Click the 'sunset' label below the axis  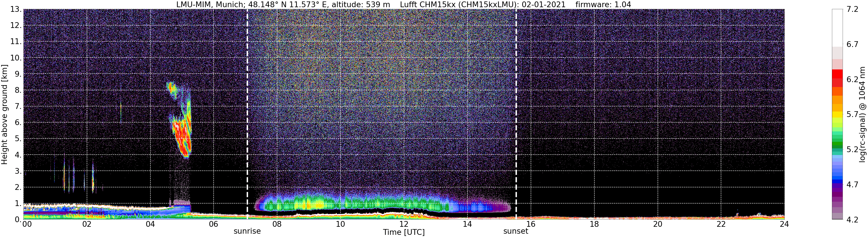[516, 231]
